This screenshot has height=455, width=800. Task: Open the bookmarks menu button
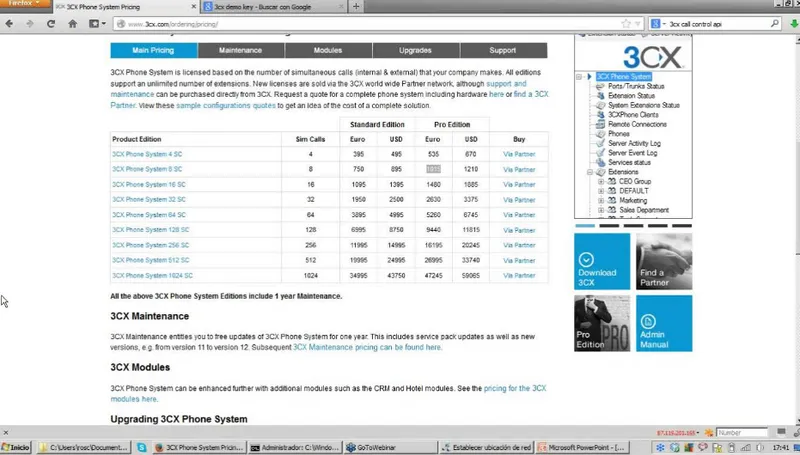(97, 23)
